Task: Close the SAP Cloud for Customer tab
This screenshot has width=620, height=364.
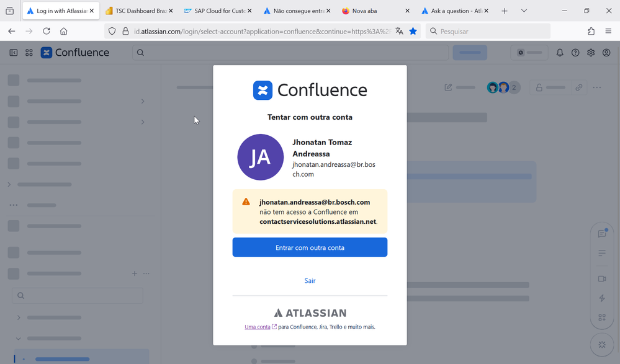Action: coord(249,11)
